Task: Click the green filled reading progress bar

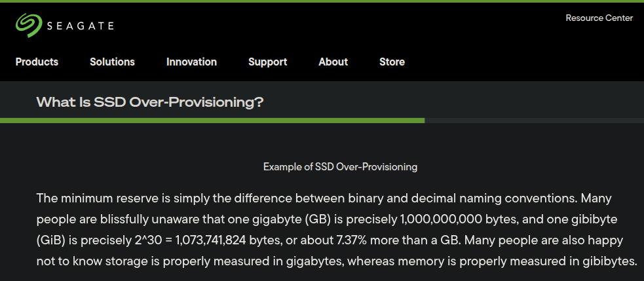Action: click(x=212, y=121)
